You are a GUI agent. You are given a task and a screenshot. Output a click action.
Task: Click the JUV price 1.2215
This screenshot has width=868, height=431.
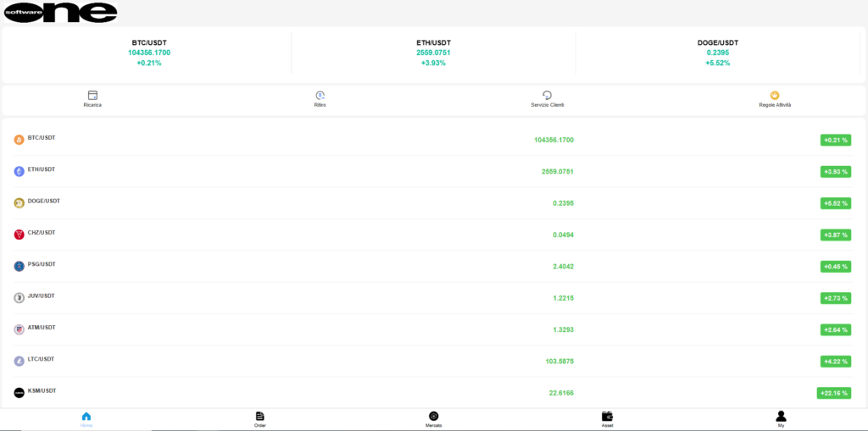563,298
